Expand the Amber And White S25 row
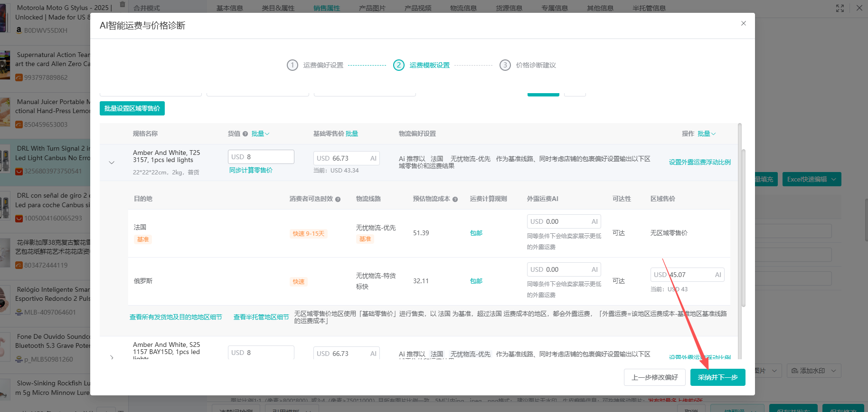 (112, 357)
